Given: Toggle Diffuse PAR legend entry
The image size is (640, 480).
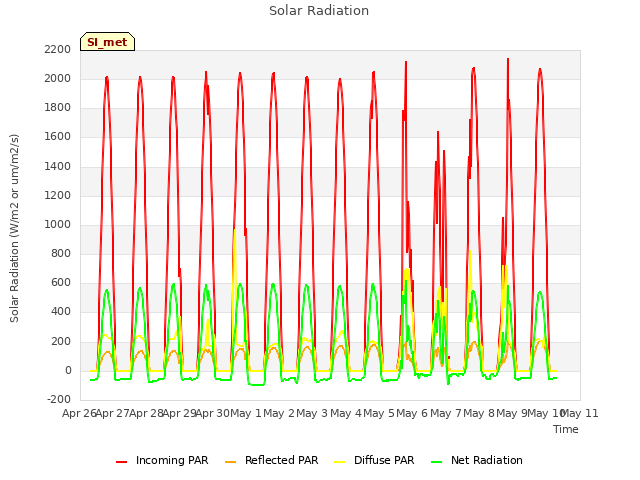Looking at the screenshot, I should [374, 460].
